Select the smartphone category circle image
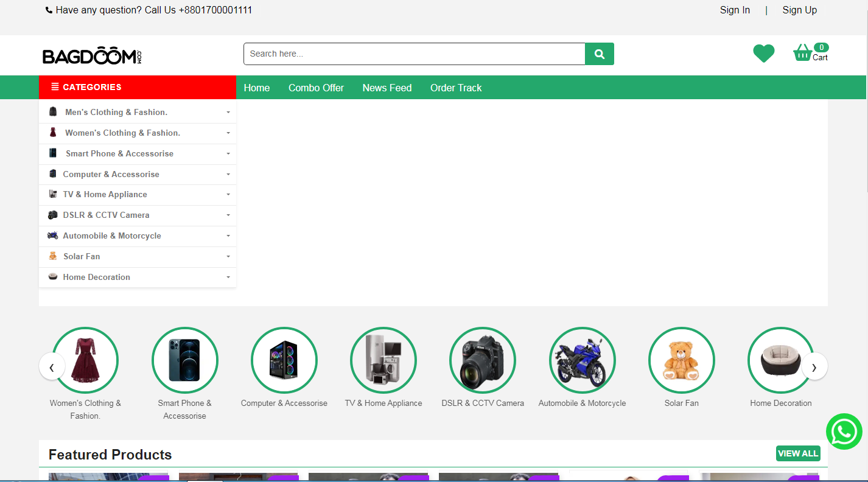Image resolution: width=868 pixels, height=482 pixels. 184,360
